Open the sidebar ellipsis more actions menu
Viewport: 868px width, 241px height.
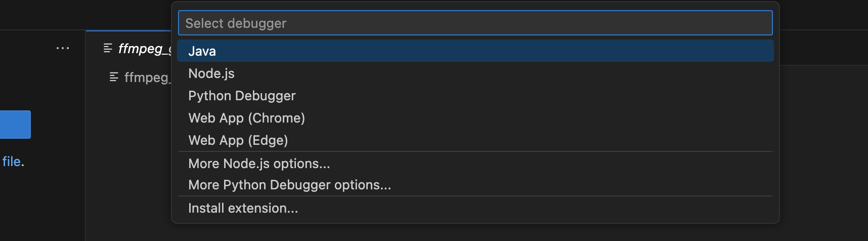63,48
